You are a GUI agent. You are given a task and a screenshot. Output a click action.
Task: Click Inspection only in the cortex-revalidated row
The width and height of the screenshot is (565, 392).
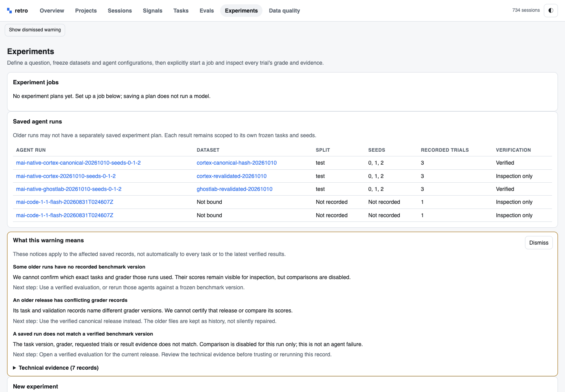[514, 176]
